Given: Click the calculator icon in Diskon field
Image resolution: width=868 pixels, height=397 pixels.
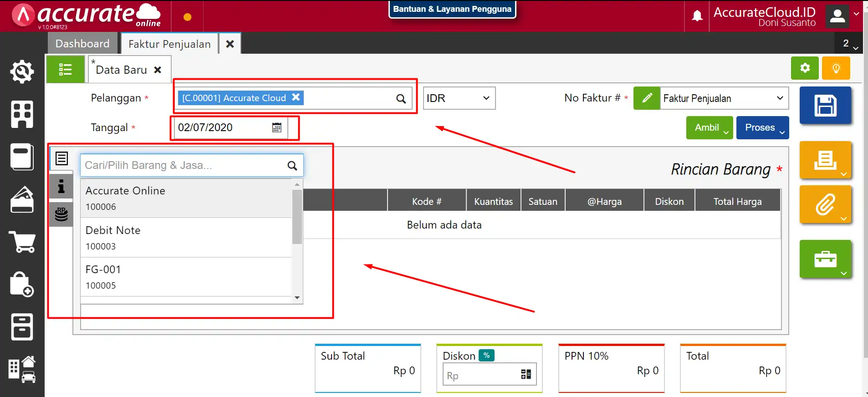Looking at the screenshot, I should point(526,374).
